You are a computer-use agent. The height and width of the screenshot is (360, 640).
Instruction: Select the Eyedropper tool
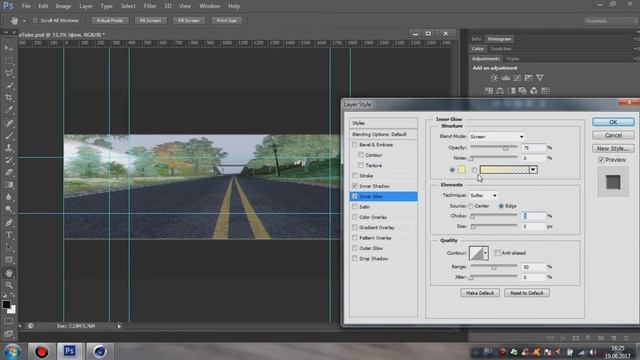[x=9, y=110]
